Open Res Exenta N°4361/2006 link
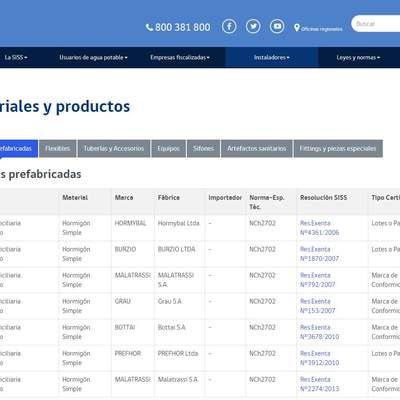400x400 pixels. pos(319,228)
